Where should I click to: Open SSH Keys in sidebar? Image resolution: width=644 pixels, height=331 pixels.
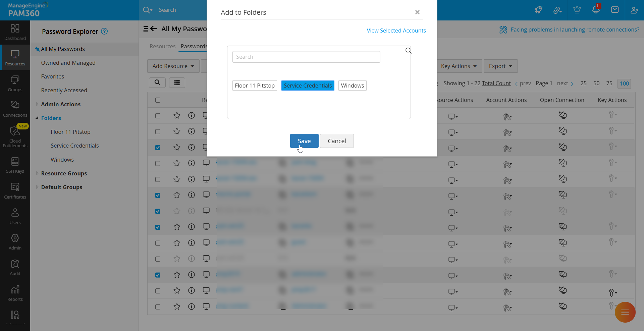click(15, 165)
